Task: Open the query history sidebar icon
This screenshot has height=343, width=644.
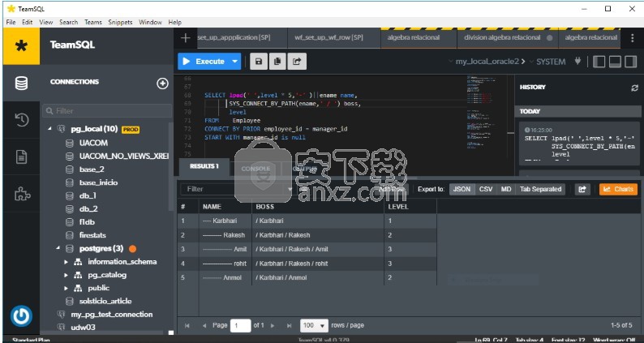Action: pyautogui.click(x=21, y=120)
